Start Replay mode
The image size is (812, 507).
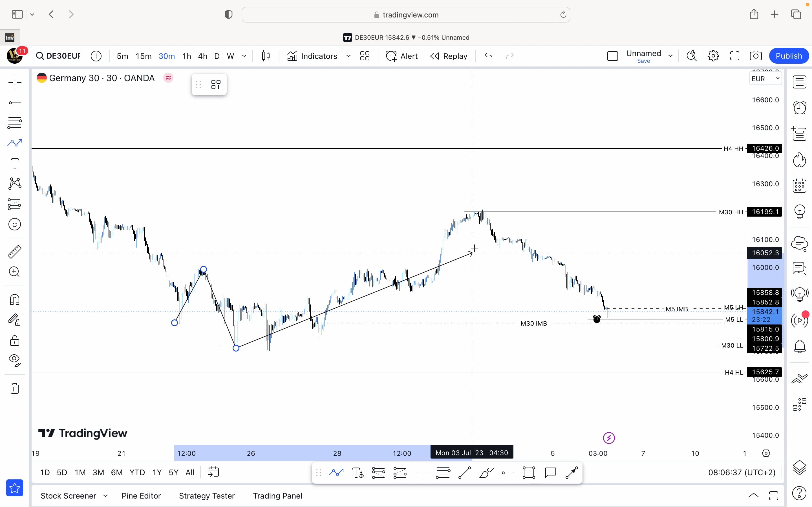[x=449, y=56]
